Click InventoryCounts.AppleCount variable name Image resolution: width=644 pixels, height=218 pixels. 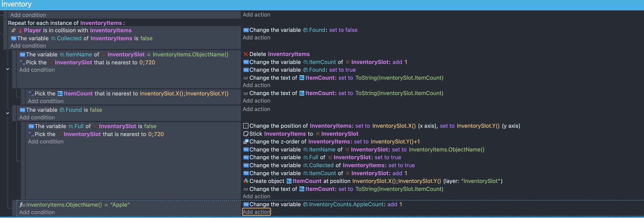(346, 204)
